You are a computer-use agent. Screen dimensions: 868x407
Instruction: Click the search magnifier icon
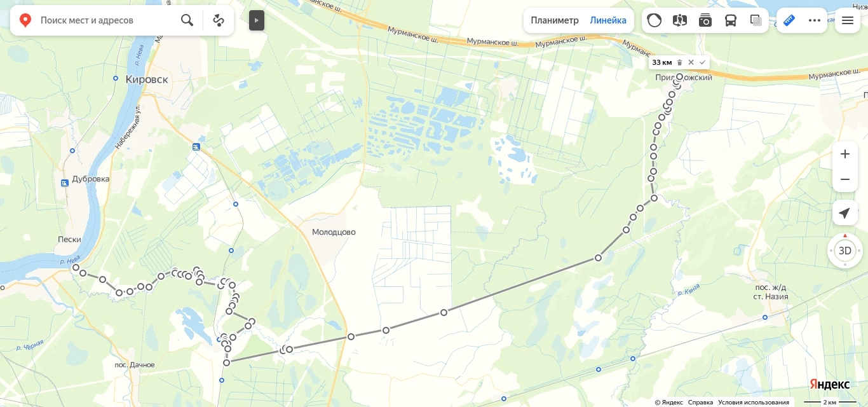tap(187, 20)
